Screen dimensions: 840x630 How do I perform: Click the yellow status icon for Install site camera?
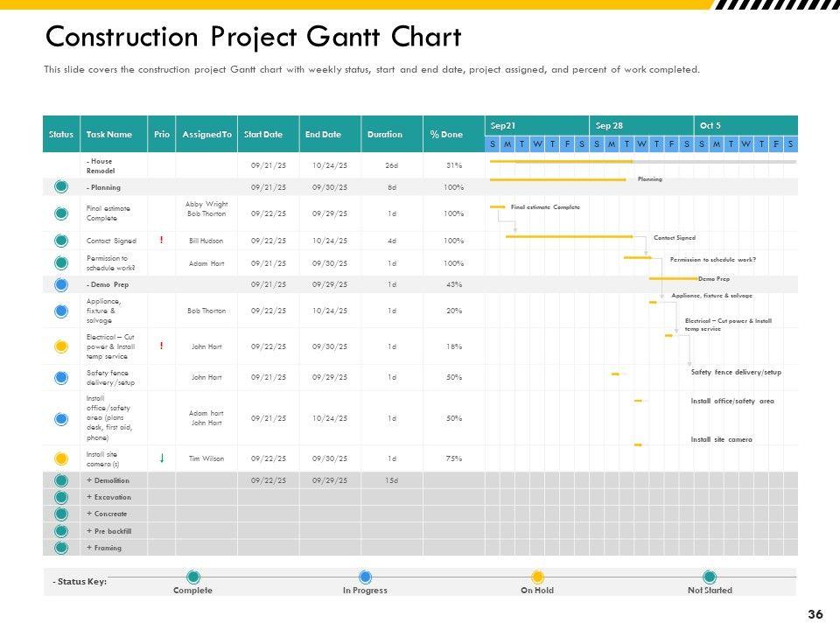coord(61,458)
